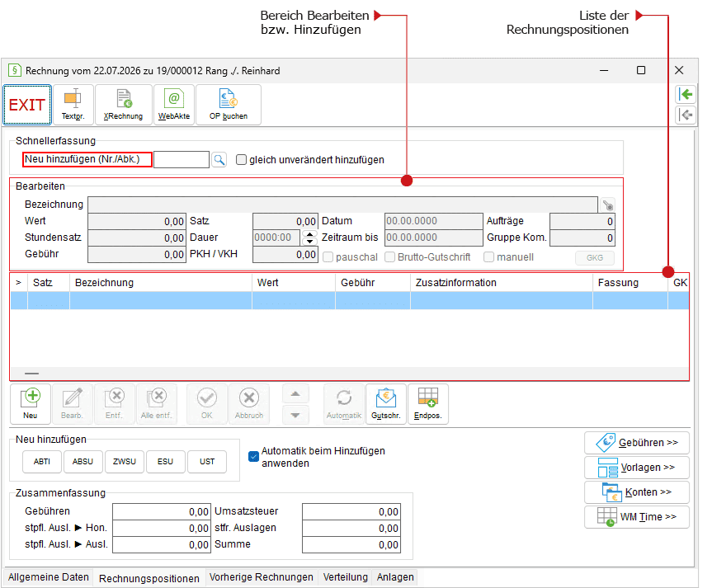Viewport: 712px width, 588px height.
Task: Click the Abbruch cancel button
Action: (x=249, y=403)
